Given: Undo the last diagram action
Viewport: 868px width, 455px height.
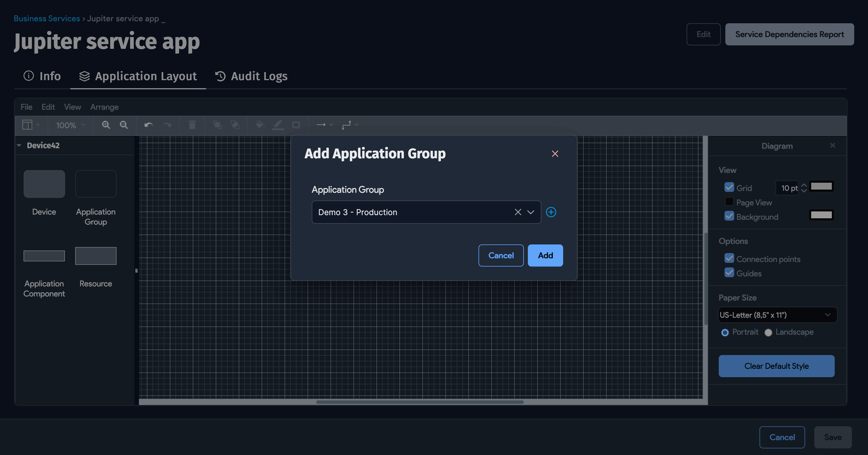Looking at the screenshot, I should (x=149, y=125).
